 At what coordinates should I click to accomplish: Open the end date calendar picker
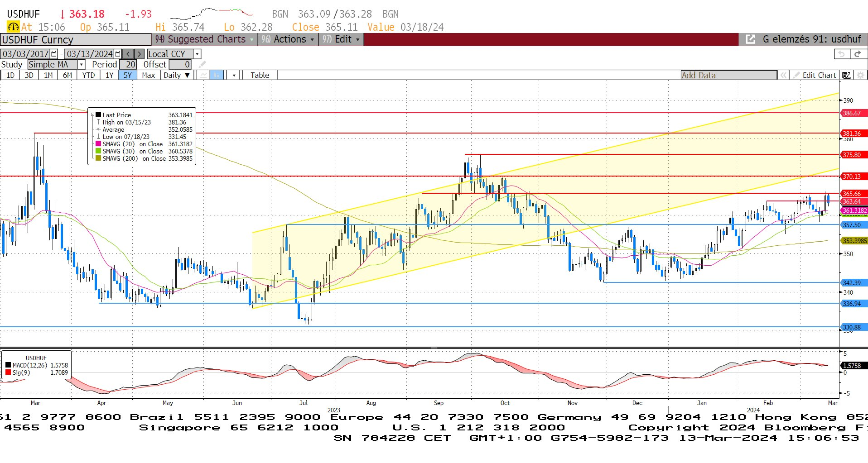tap(118, 54)
